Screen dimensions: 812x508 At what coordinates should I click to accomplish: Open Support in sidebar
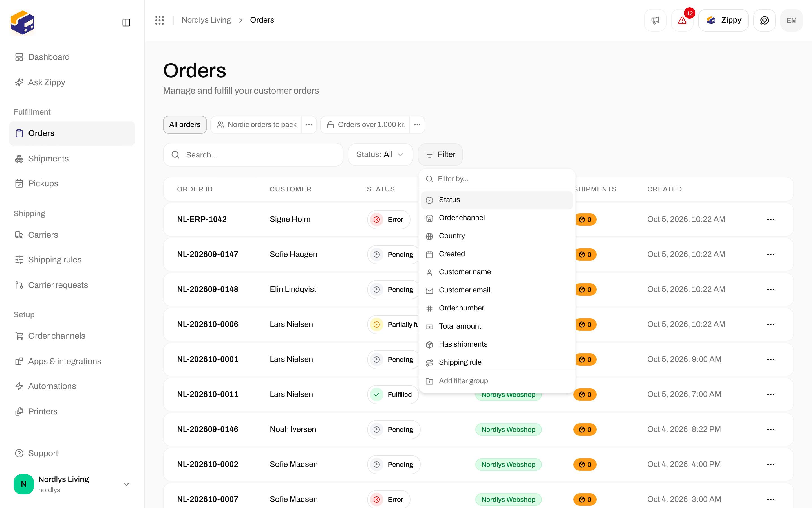(72, 453)
